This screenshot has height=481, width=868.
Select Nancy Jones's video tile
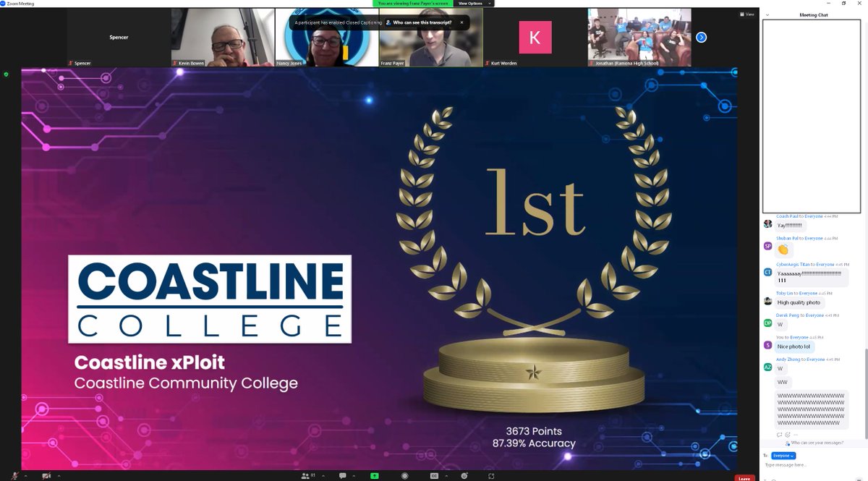(x=327, y=38)
